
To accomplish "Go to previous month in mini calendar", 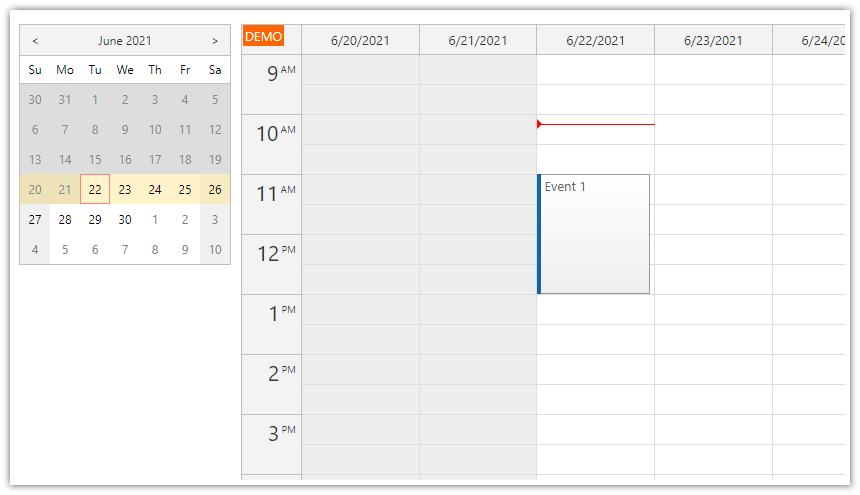I will [x=35, y=41].
